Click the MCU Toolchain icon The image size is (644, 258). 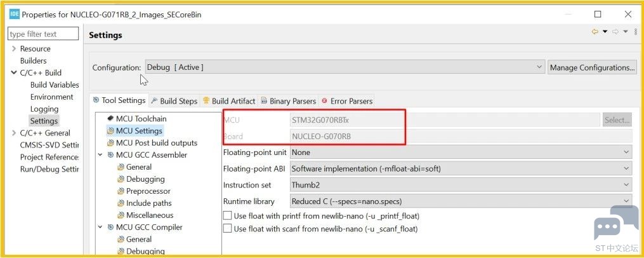pyautogui.click(x=110, y=118)
